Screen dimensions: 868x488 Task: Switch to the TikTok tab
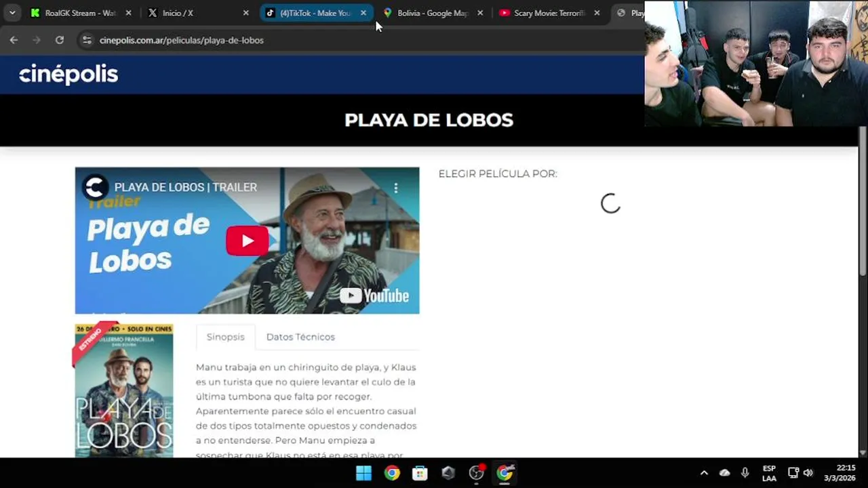pos(315,13)
